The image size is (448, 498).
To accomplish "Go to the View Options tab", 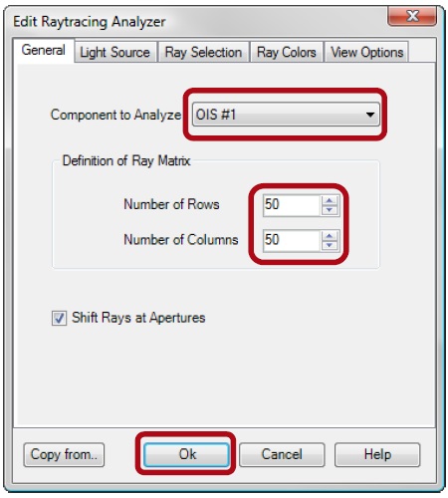I will click(x=366, y=53).
